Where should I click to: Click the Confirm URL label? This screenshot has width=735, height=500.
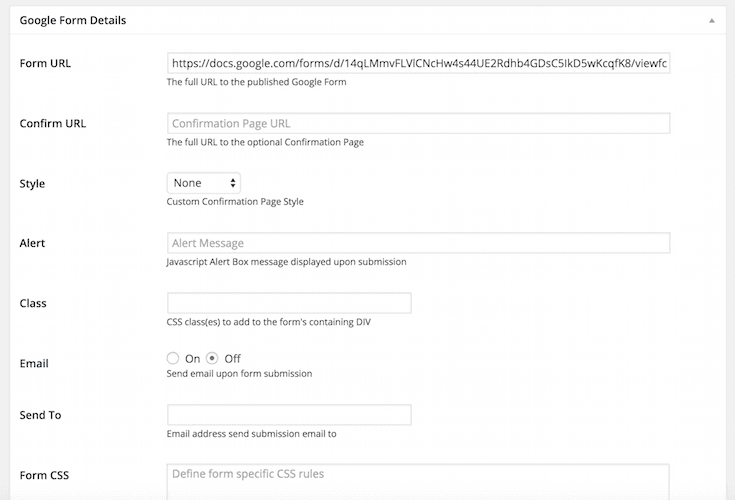click(52, 123)
